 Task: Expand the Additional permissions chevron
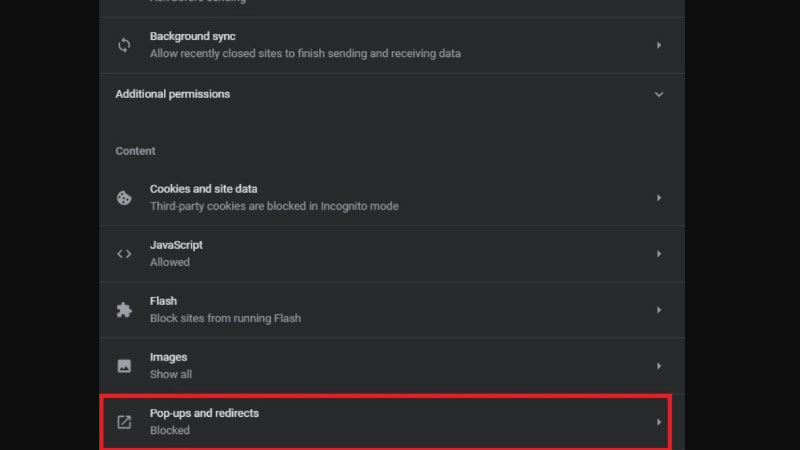tap(658, 94)
